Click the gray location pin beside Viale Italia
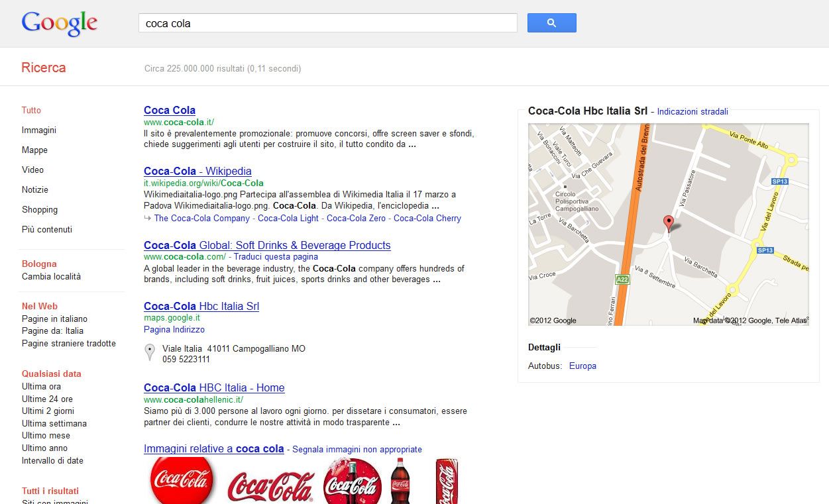The image size is (829, 504). click(x=150, y=352)
